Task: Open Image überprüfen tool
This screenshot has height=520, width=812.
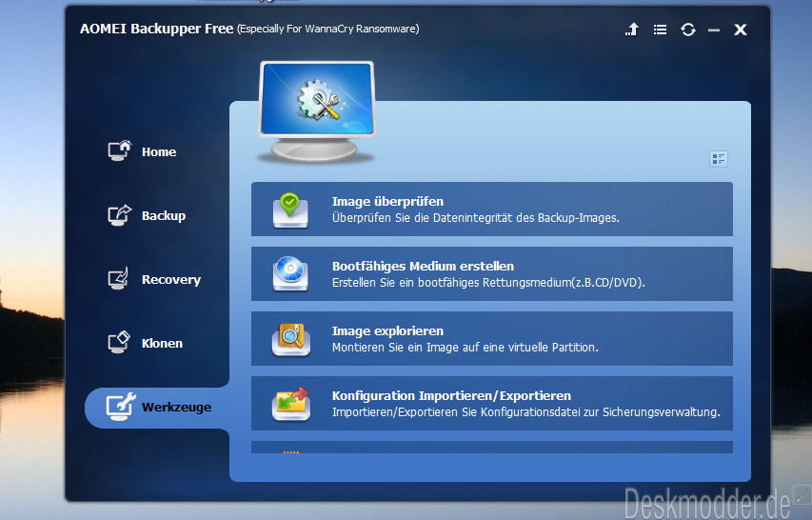Action: point(492,209)
